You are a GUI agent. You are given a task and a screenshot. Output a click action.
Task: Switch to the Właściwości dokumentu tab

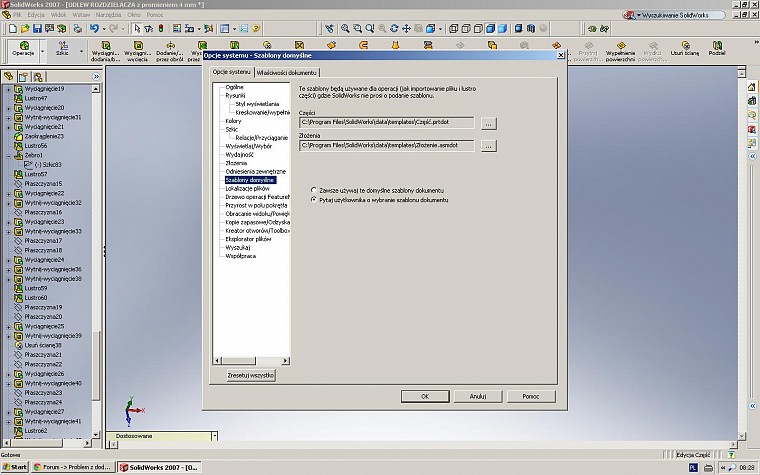click(x=286, y=73)
